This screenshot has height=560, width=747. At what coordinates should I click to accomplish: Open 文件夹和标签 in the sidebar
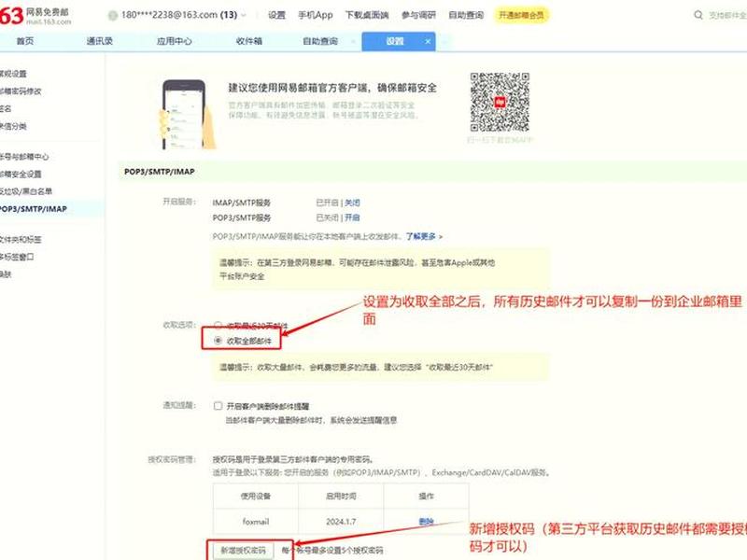[x=21, y=240]
